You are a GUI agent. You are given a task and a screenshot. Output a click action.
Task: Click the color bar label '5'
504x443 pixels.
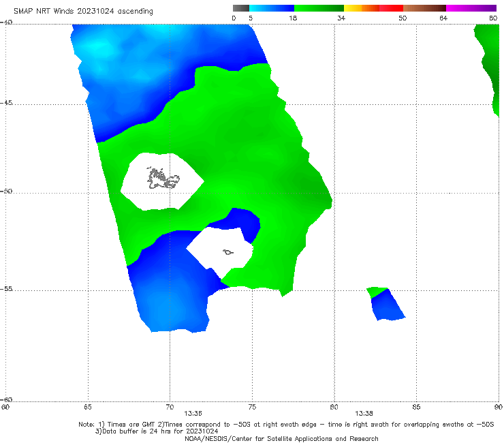pos(251,18)
